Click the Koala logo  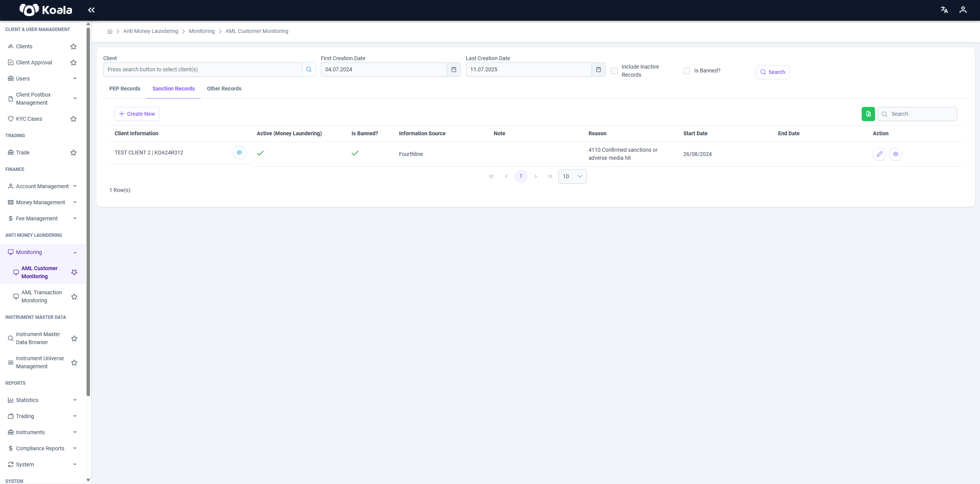pyautogui.click(x=46, y=10)
